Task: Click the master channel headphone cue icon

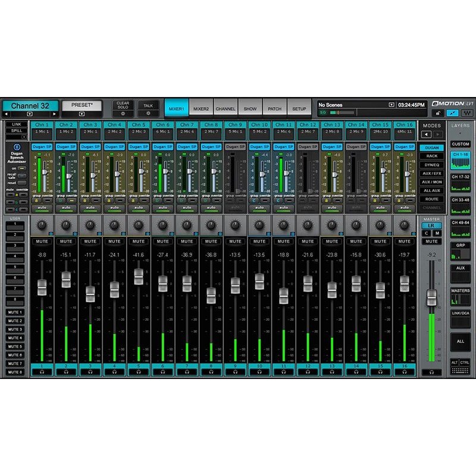Action: pyautogui.click(x=432, y=372)
